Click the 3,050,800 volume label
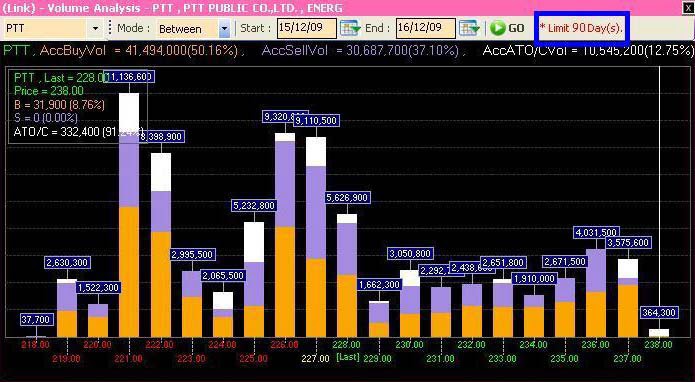Image resolution: width=695 pixels, height=382 pixels. (410, 254)
